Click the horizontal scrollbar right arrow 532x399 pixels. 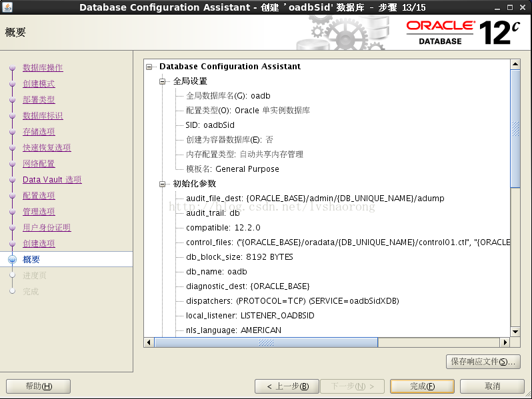(x=505, y=342)
